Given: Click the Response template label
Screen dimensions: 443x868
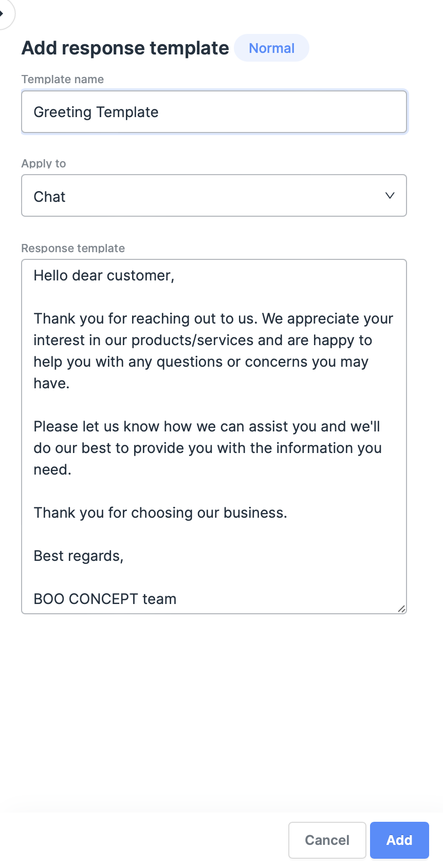Looking at the screenshot, I should pyautogui.click(x=73, y=248).
